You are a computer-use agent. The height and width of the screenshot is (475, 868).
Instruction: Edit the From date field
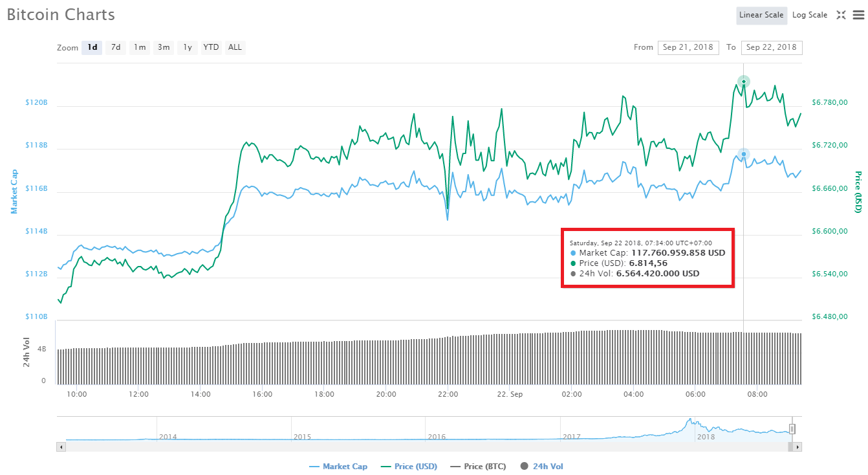(688, 47)
